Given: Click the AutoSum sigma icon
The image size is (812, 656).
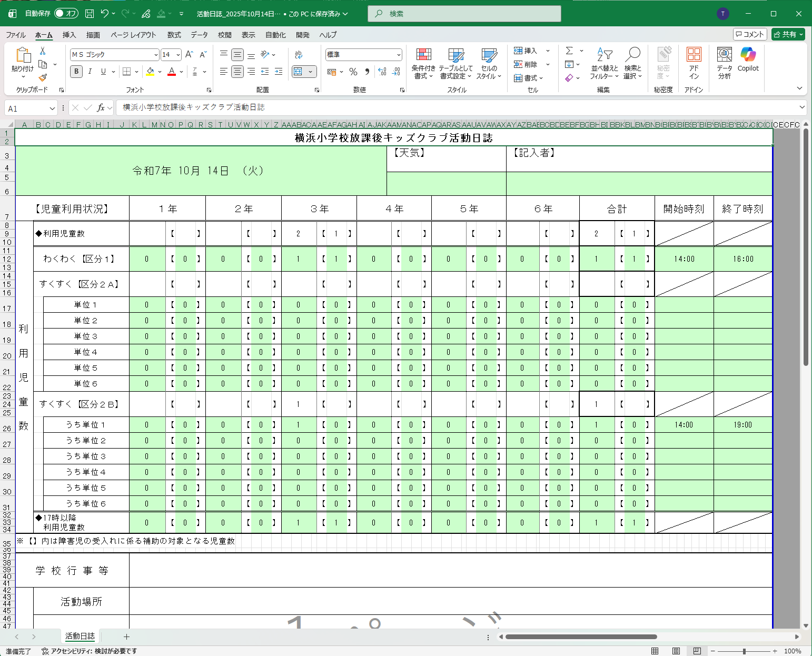Looking at the screenshot, I should pos(569,51).
